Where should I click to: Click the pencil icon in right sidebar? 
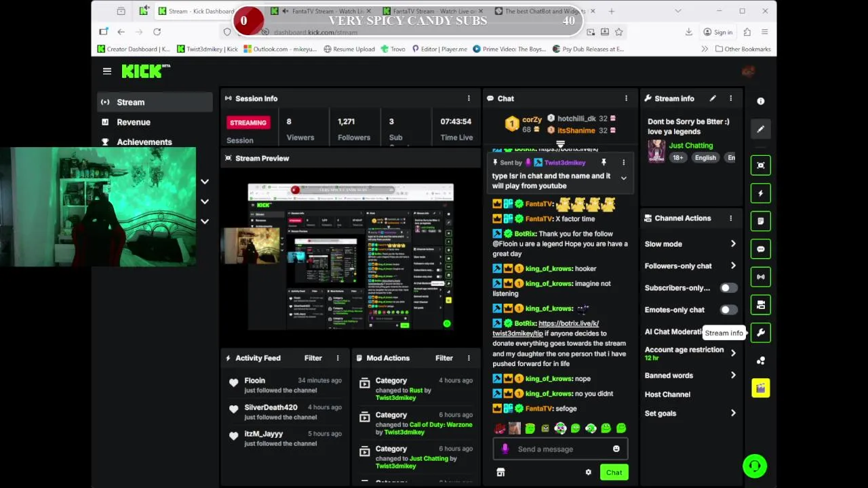(761, 129)
